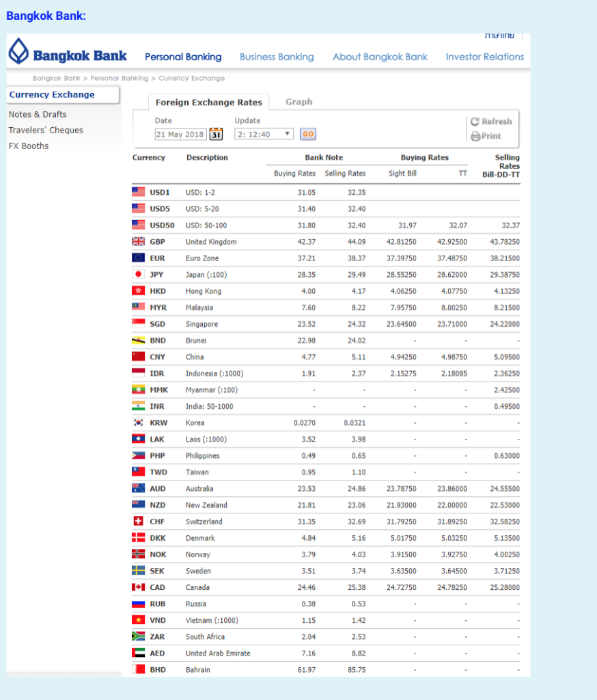Open the Update time dropdown
Screen dimensions: 597x700
[x=264, y=134]
